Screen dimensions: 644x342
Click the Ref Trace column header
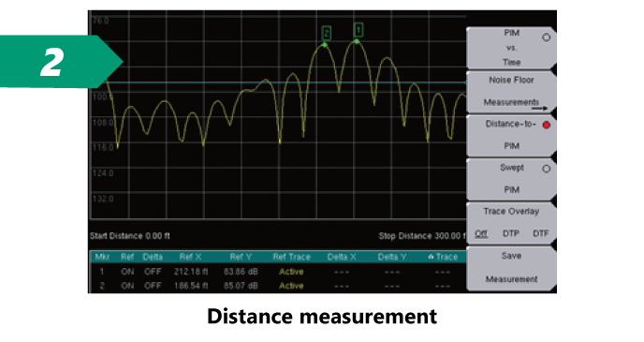click(x=292, y=257)
